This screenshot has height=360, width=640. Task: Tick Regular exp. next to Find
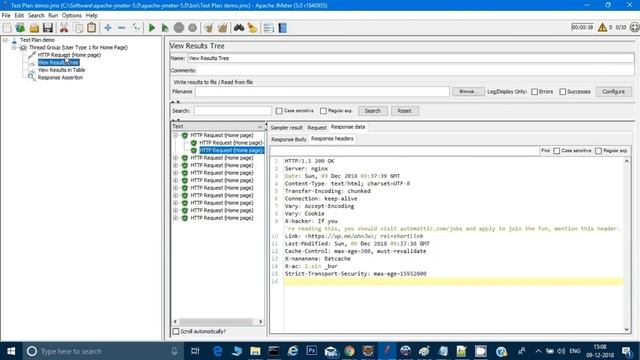[598, 151]
